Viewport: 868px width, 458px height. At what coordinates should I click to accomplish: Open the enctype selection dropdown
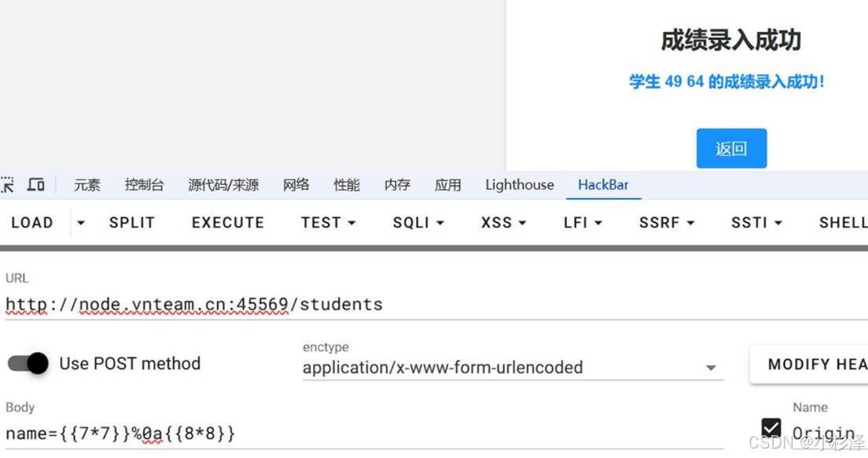click(710, 368)
